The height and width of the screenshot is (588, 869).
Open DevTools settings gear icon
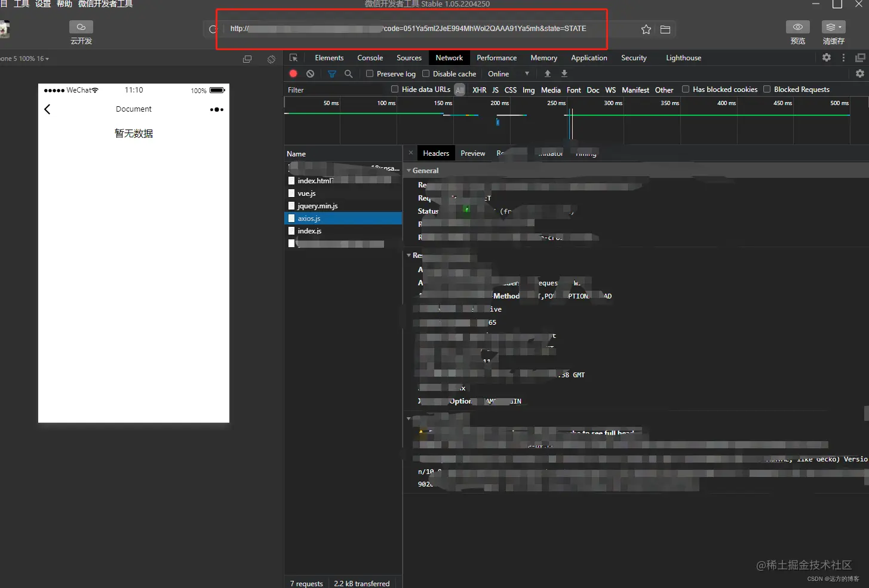click(x=827, y=57)
